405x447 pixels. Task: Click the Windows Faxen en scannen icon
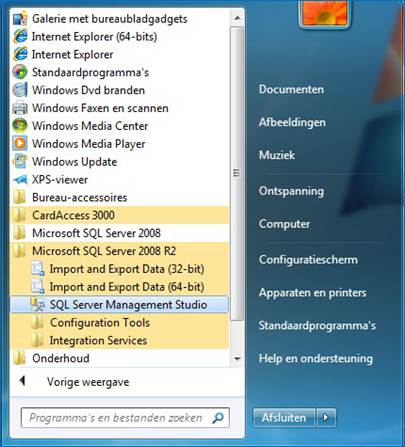20,108
